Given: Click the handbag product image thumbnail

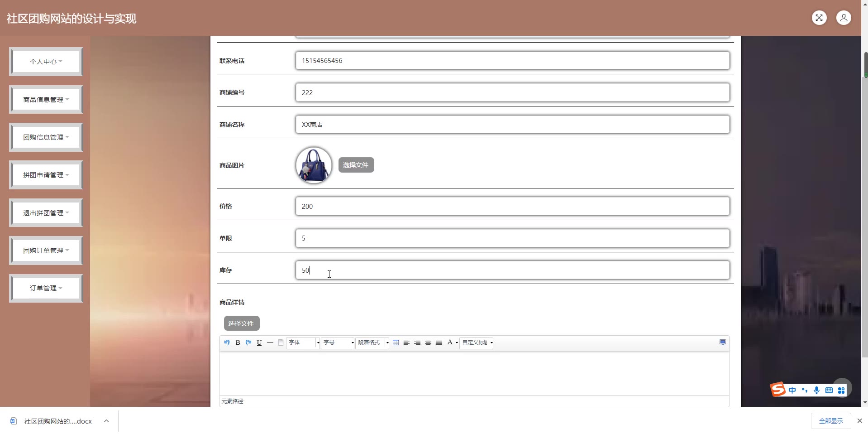Looking at the screenshot, I should [x=314, y=165].
